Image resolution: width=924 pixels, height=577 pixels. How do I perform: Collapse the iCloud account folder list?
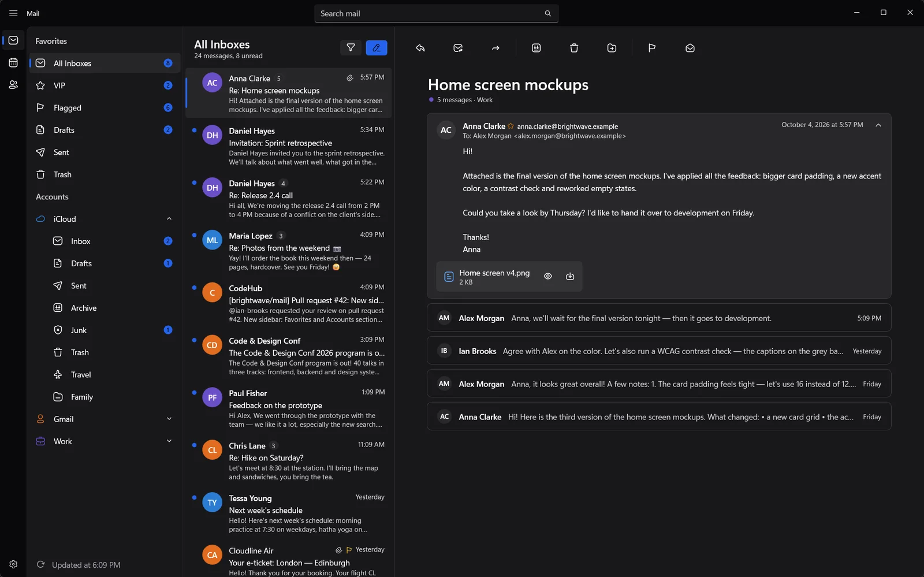point(169,219)
